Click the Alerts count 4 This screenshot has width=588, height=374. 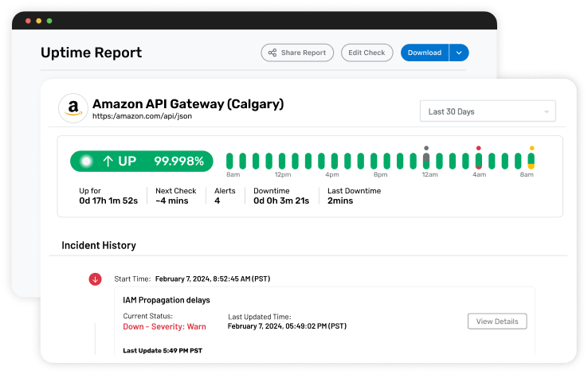coord(218,201)
